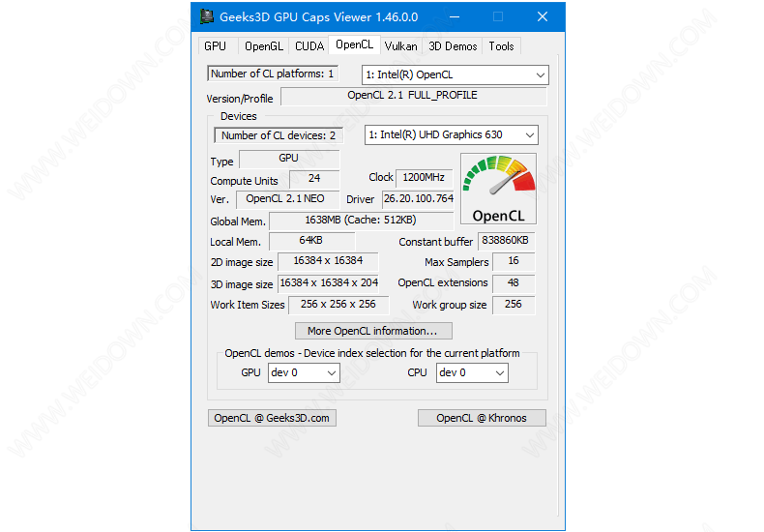Open the OpenCL @ Khronos link button

click(x=481, y=418)
